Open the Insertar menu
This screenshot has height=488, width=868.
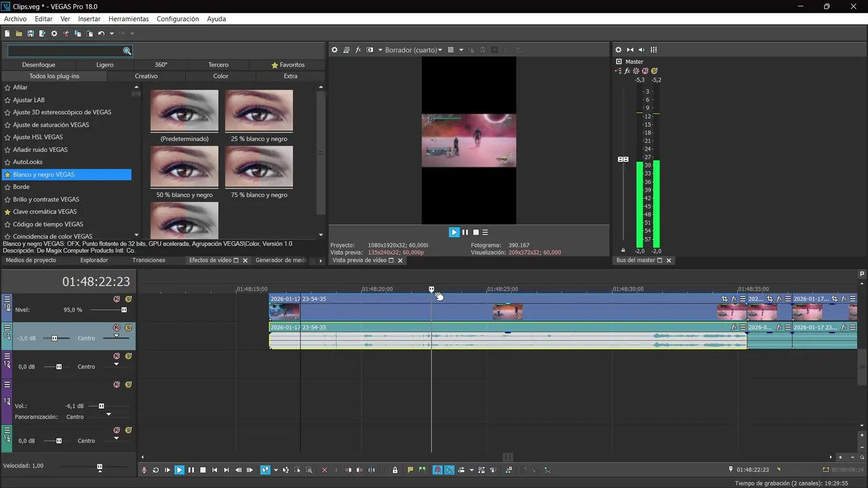click(x=90, y=19)
